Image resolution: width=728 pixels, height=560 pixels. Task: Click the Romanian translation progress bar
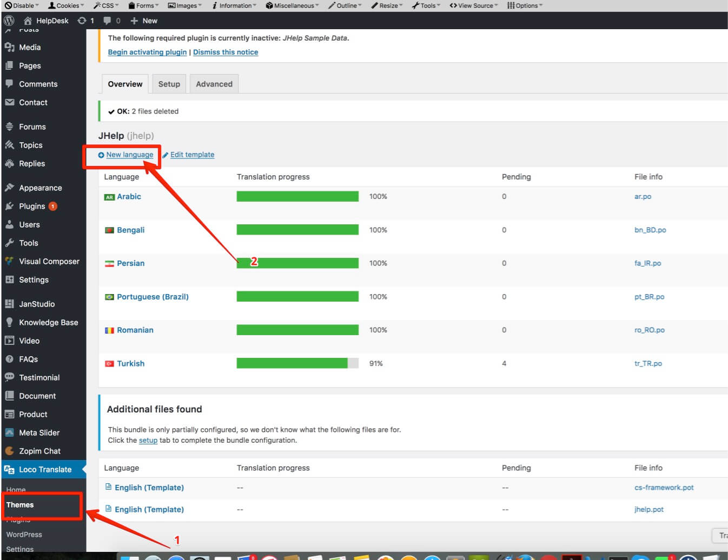pos(297,330)
